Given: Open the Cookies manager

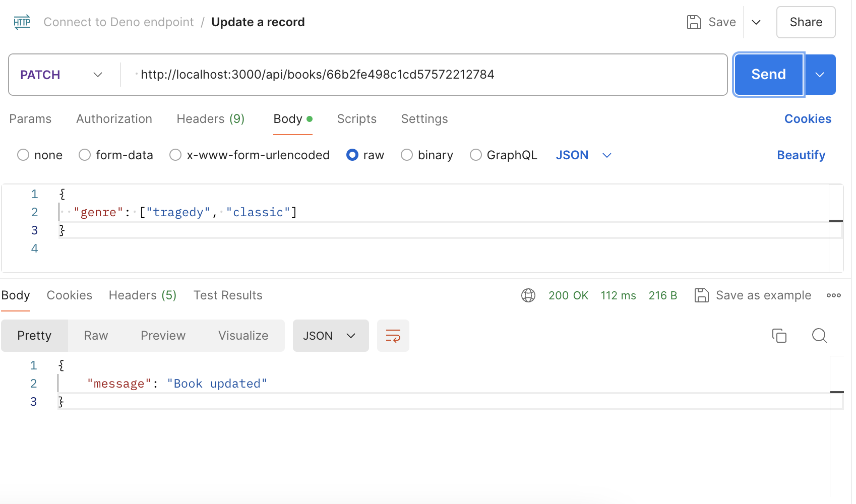Looking at the screenshot, I should 807,119.
